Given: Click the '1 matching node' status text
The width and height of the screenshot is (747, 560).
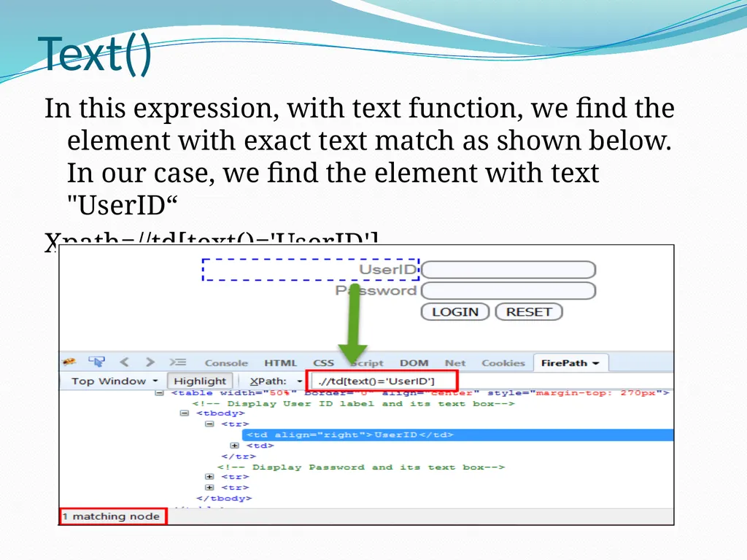Looking at the screenshot, I should [111, 516].
